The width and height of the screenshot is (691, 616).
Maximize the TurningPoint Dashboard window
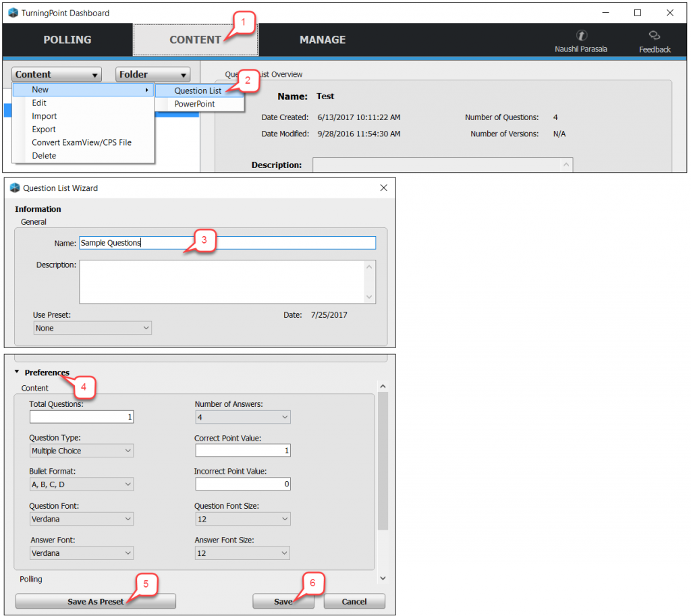637,13
